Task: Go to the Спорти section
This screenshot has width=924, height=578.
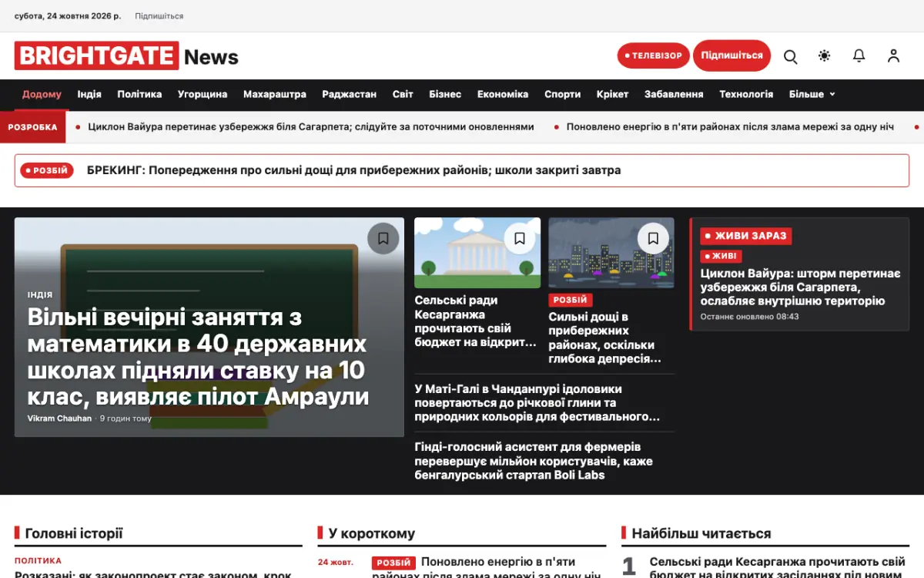Action: pos(563,94)
